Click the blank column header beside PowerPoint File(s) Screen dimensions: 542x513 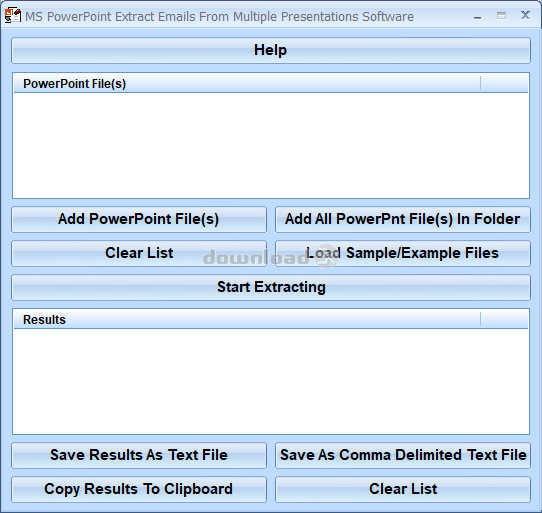(504, 84)
